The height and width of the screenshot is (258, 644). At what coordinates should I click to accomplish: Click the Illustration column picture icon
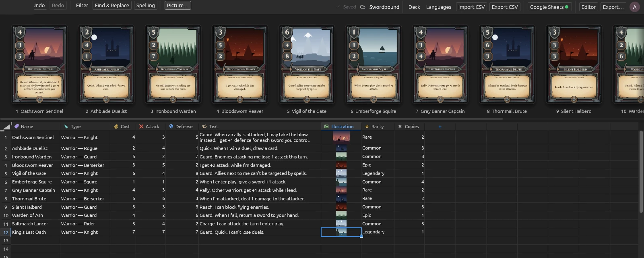click(326, 127)
